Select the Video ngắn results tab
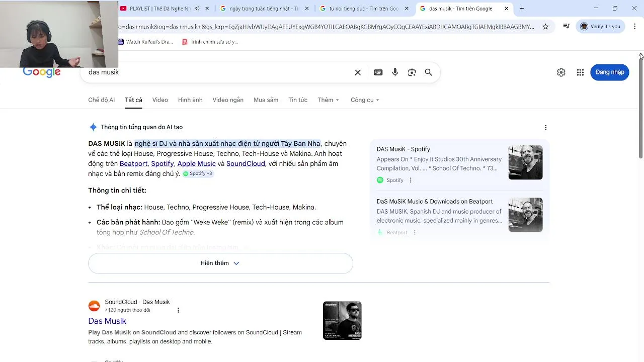 228,100
